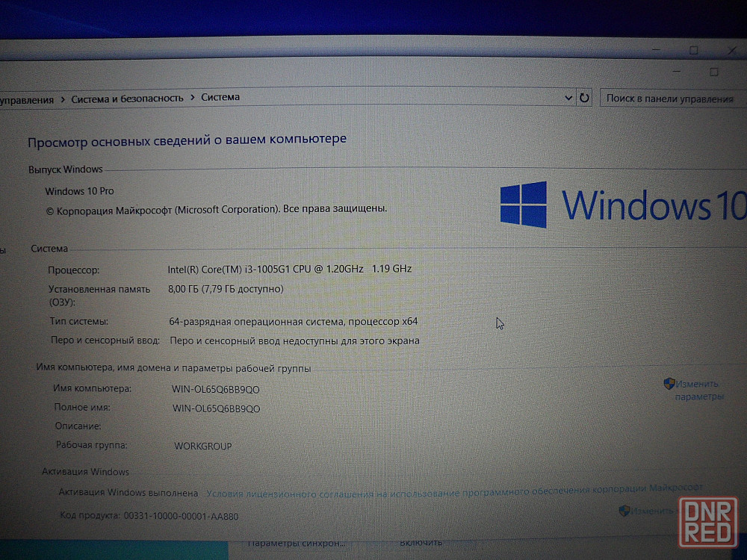Click the shield icon in the Windows activation row
The image size is (747, 560).
click(624, 511)
